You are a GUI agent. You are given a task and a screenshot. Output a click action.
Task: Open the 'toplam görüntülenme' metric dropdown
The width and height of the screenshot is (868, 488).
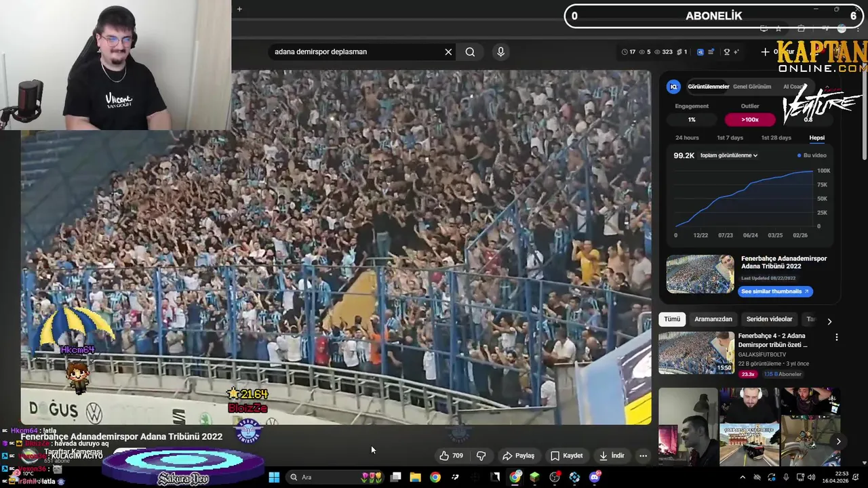tap(729, 155)
